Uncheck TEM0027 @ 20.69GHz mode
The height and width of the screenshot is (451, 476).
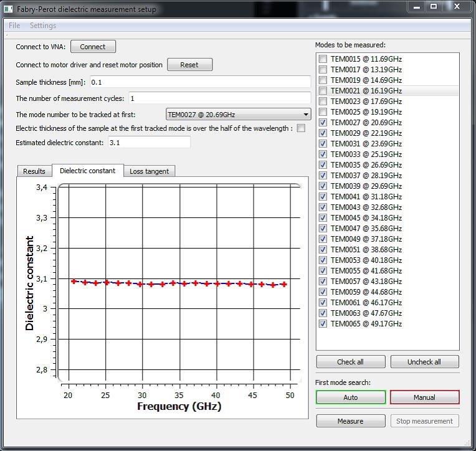tap(323, 123)
